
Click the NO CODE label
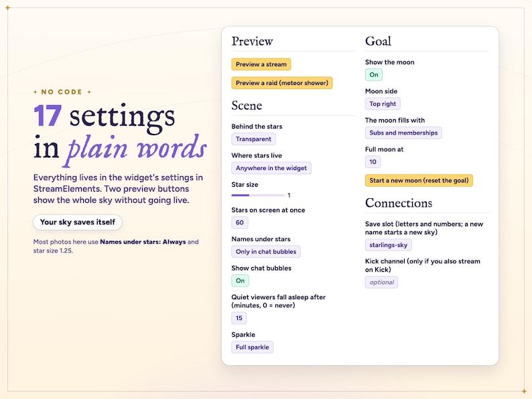tap(62, 92)
